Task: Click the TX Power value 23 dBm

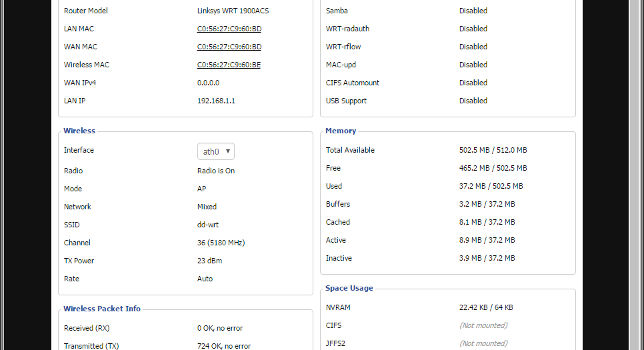Action: (209, 261)
